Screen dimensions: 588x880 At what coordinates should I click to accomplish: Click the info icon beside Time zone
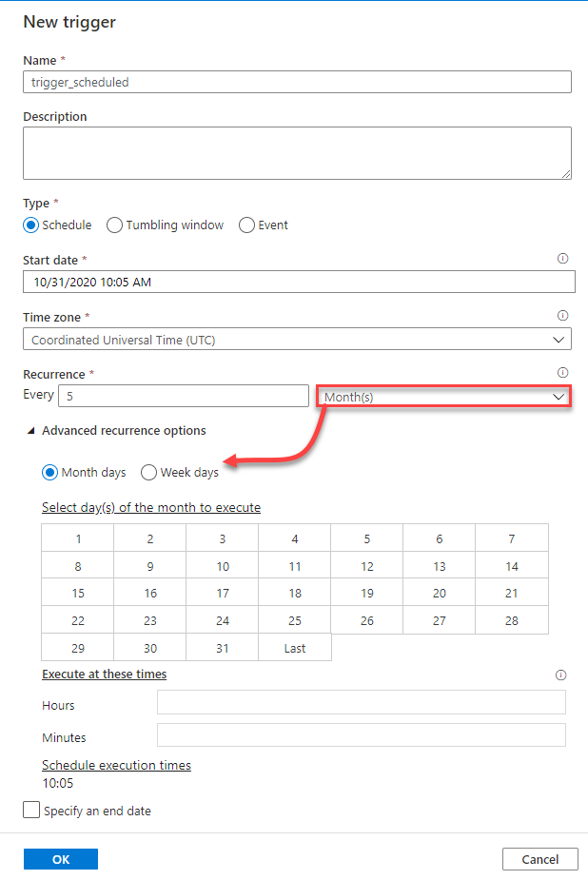[x=562, y=315]
